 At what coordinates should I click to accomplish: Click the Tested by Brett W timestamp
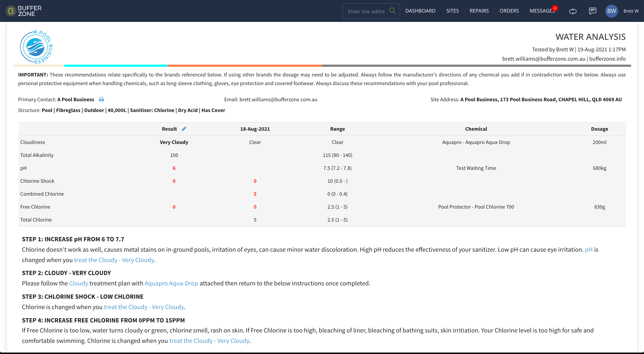(x=579, y=50)
